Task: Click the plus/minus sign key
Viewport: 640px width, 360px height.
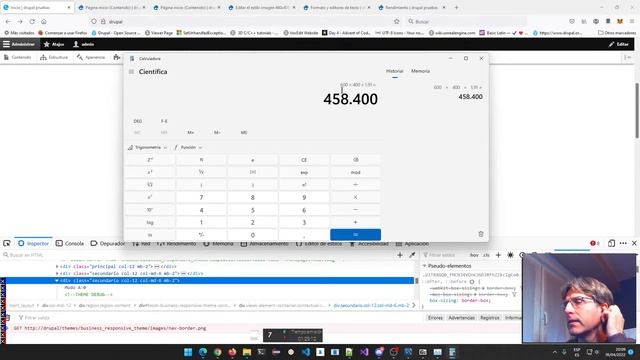Action: pyautogui.click(x=201, y=235)
